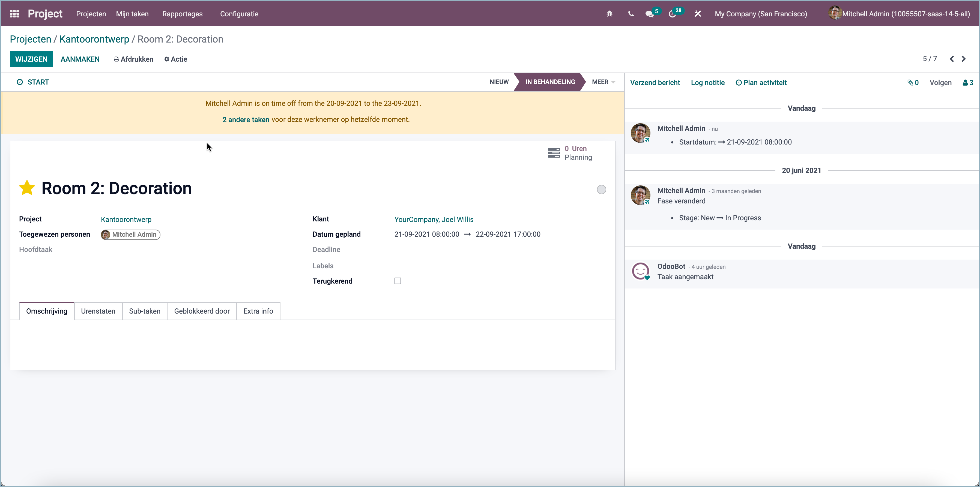980x487 pixels.
Task: Toggle the favorite star on Room 2: Decoration
Action: coord(27,188)
